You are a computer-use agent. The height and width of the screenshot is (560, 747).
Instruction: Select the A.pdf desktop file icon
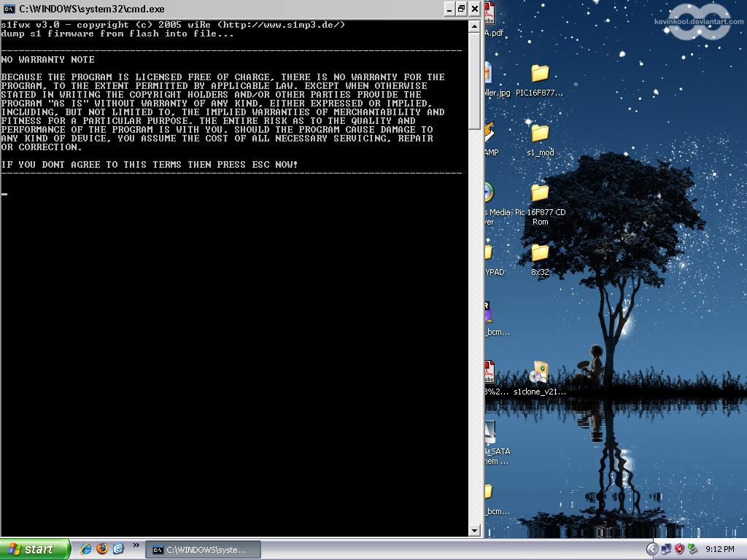[492, 20]
